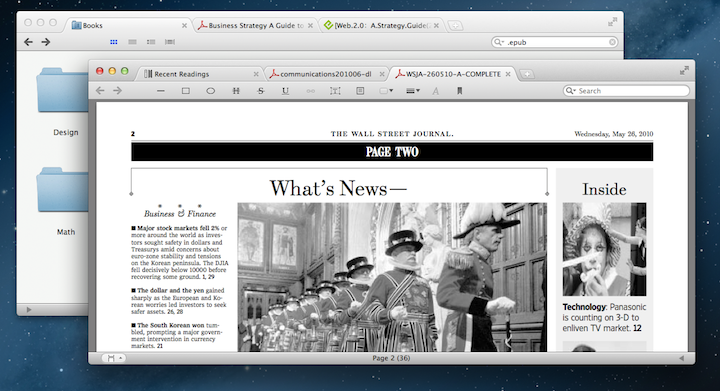Add a new tab in front window
Screen dimensions: 720x391
click(x=527, y=74)
